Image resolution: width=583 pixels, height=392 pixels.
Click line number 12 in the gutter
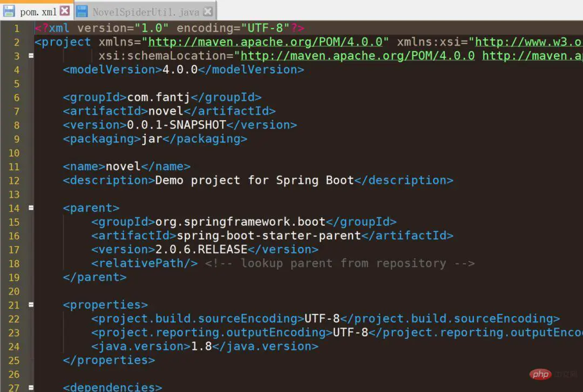click(13, 180)
